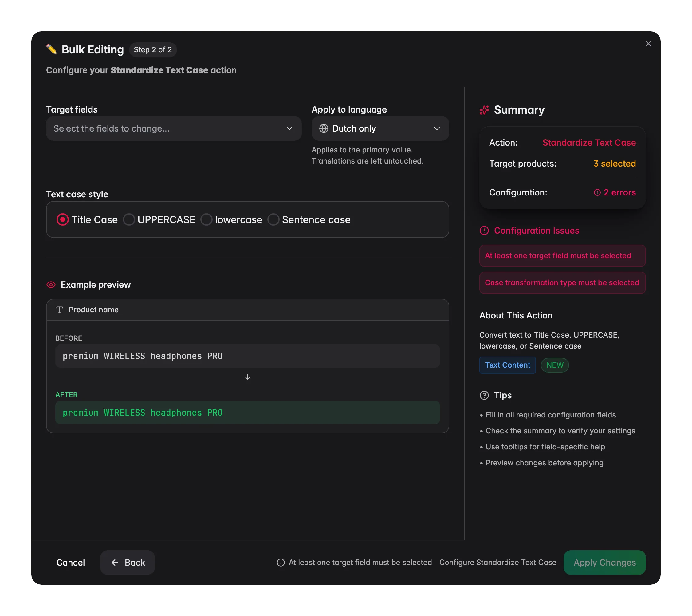The image size is (692, 616).
Task: Click the 'Convert text to Title Case' description
Action: tap(549, 340)
